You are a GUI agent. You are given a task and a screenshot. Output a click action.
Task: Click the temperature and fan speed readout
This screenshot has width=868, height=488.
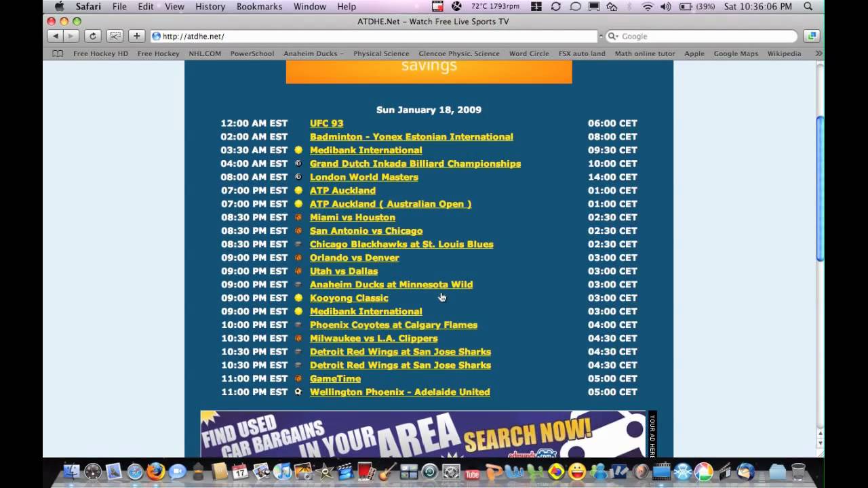point(495,6)
